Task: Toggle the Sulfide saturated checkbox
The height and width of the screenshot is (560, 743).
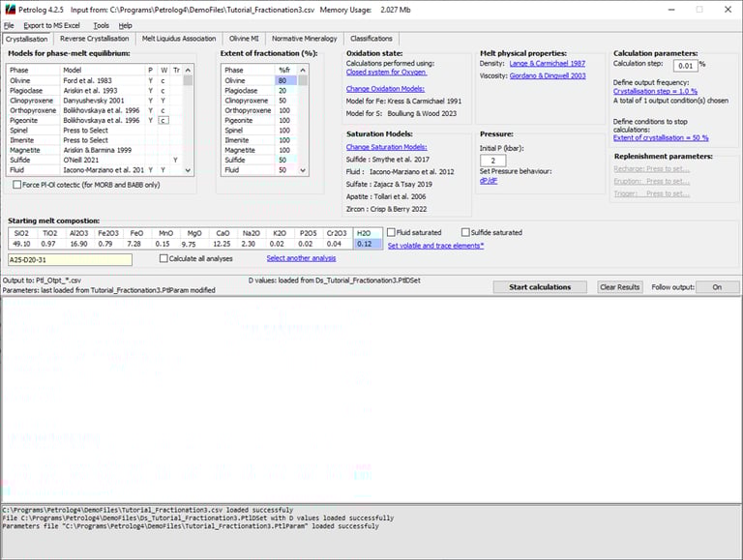Action: (465, 232)
